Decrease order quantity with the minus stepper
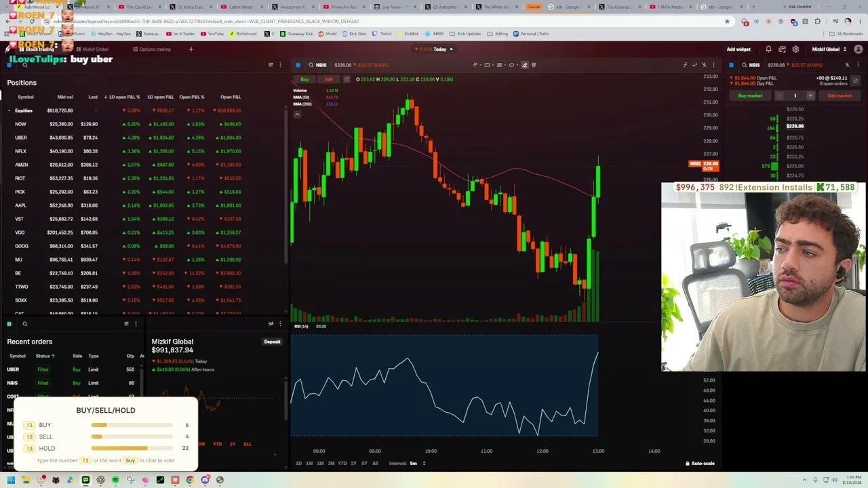The width and height of the screenshot is (868, 488). [779, 96]
